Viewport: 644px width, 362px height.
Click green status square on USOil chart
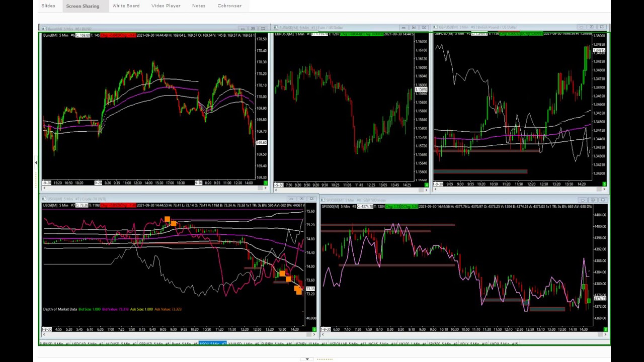(x=314, y=329)
